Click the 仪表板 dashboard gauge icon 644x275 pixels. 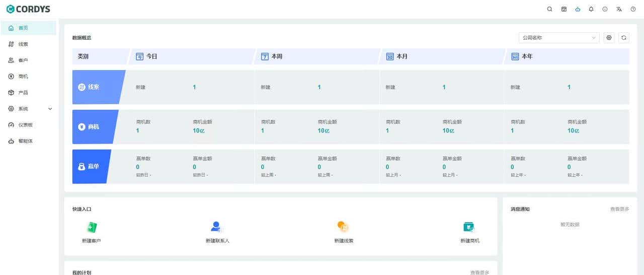[x=11, y=125]
